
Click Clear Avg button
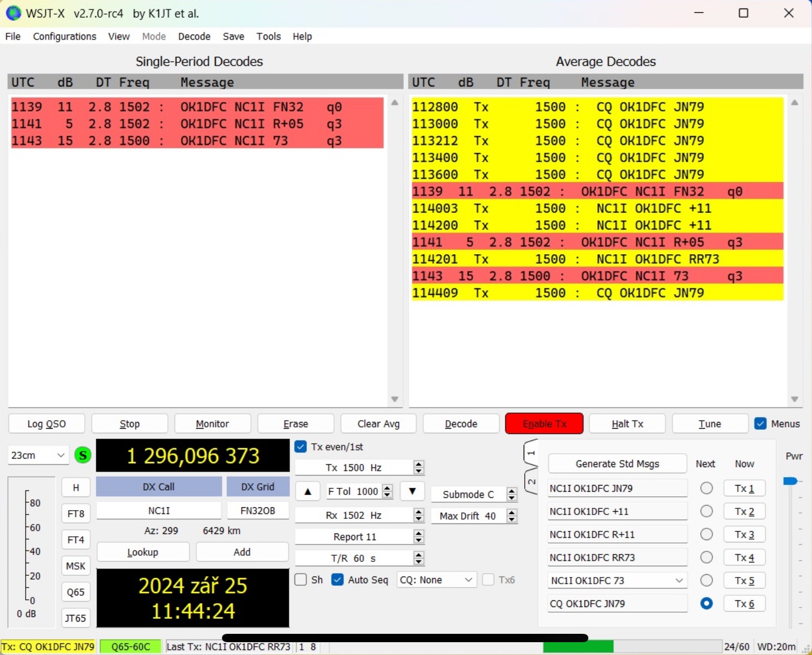(x=379, y=424)
